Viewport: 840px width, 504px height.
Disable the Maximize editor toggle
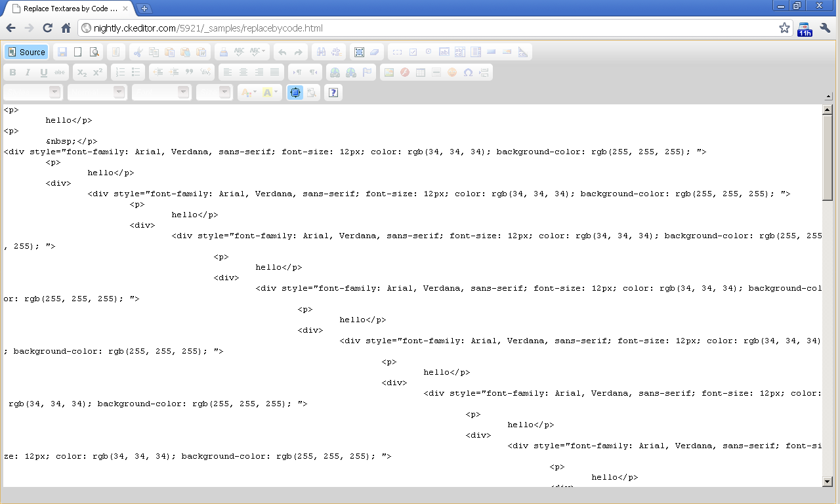(x=295, y=92)
